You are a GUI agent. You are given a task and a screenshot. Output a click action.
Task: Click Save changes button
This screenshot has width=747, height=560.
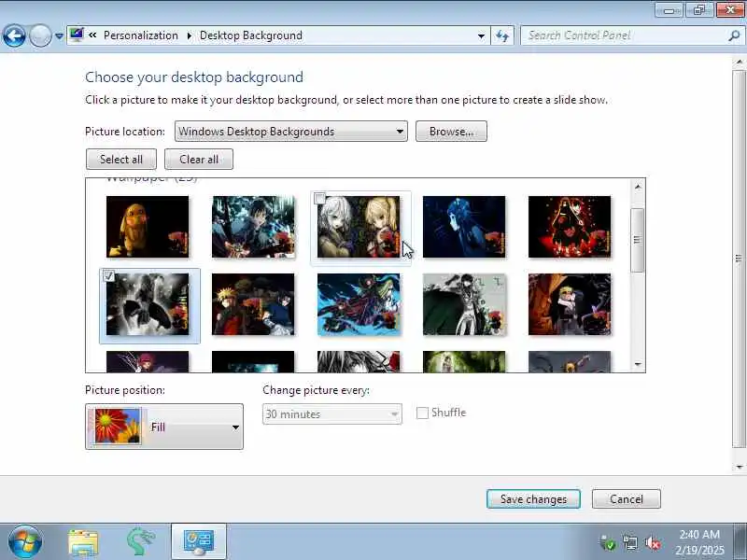point(533,499)
